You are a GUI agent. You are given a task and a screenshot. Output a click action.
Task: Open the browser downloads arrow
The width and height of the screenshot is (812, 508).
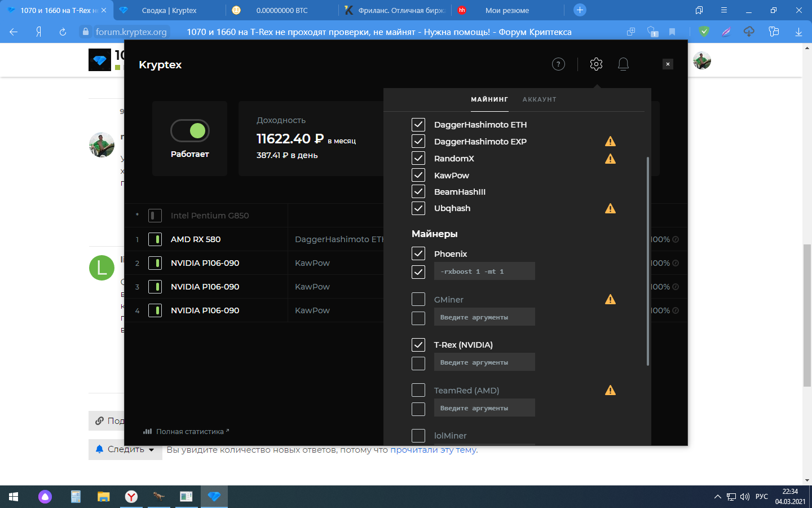tap(798, 32)
